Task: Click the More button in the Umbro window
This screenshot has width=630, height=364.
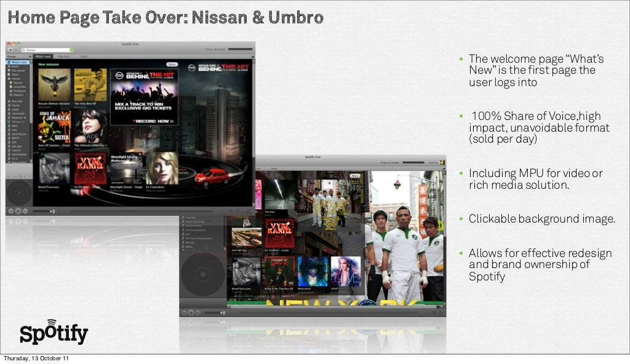Action: (355, 176)
